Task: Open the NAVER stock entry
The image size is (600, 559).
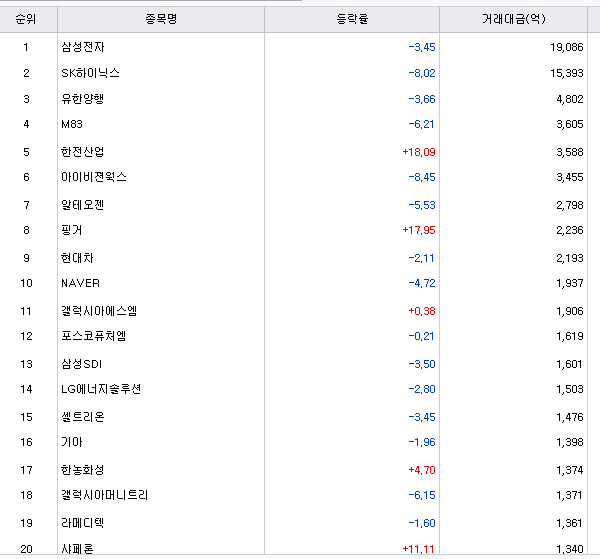Action: [80, 283]
